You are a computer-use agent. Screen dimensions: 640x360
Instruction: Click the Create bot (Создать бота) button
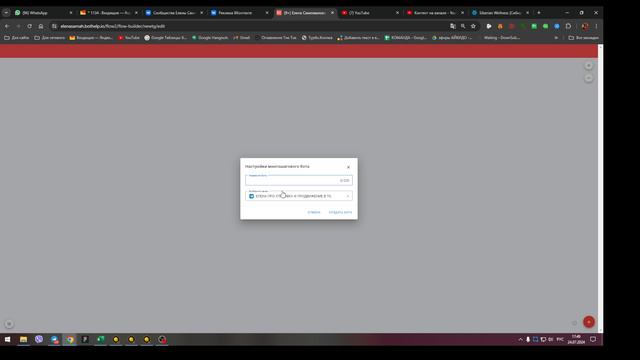tap(340, 212)
